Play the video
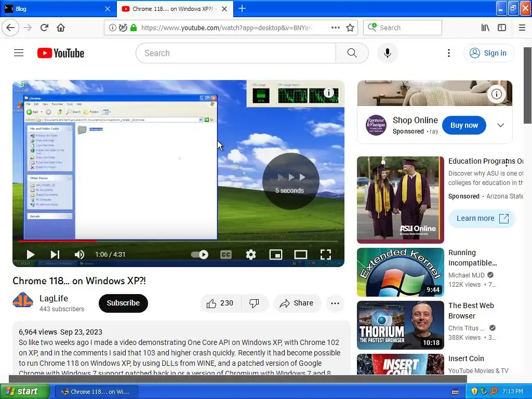532x399 pixels. [30, 255]
